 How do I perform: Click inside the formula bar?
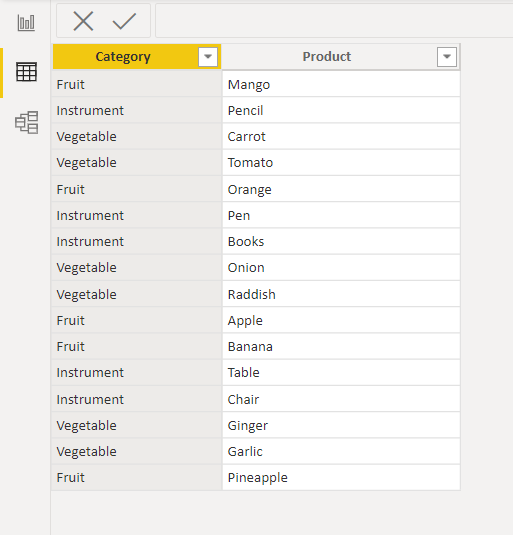pos(334,20)
